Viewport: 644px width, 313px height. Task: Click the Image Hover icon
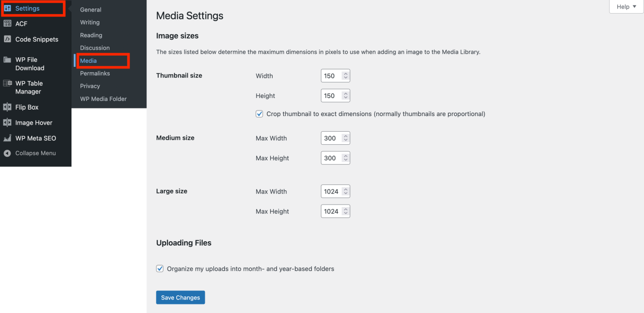[x=8, y=123]
